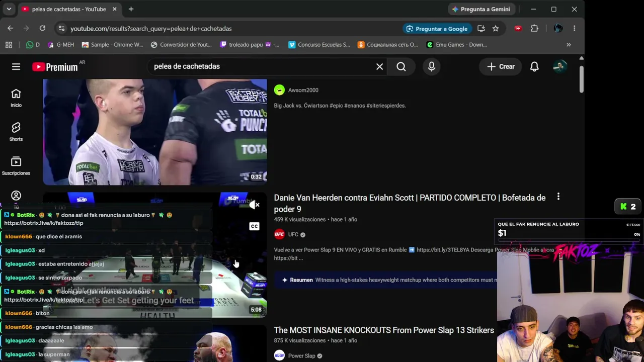Viewport: 644px width, 362px height.
Task: Show more bookmarks with the chevron
Action: pos(569,45)
